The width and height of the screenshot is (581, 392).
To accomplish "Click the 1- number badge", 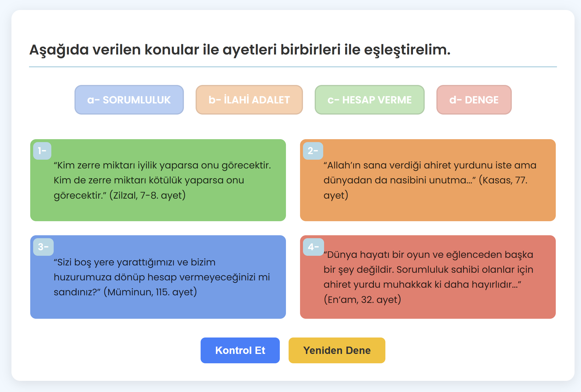I will (42, 151).
